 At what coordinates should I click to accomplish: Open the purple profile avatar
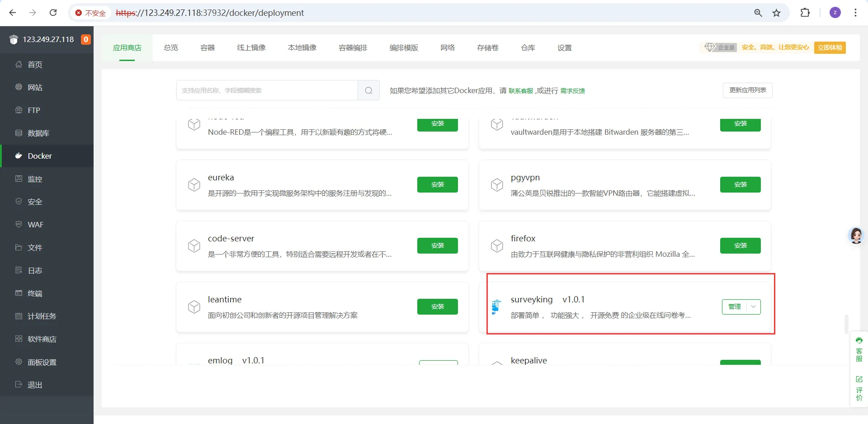point(835,13)
